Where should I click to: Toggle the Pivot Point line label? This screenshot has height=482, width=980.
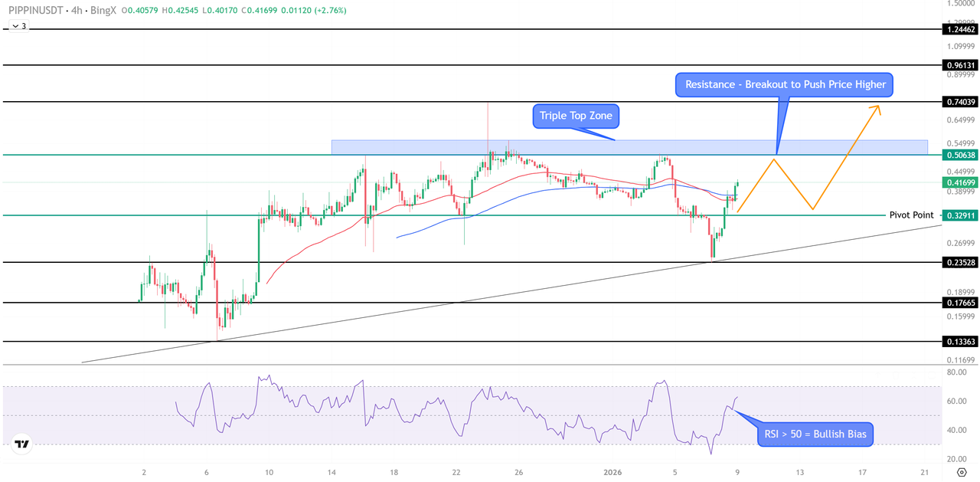tap(911, 215)
